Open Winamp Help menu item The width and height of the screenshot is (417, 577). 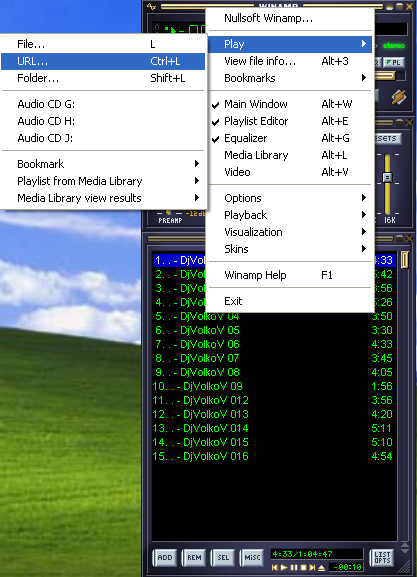(x=290, y=275)
